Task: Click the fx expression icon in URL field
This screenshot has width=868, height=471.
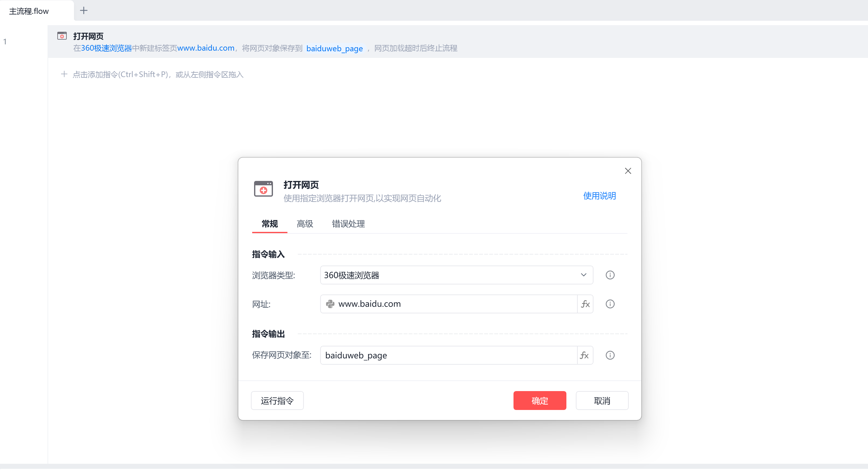Action: 585,305
